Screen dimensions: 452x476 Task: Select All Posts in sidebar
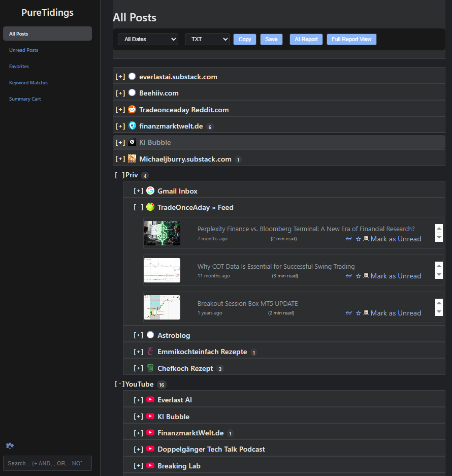[x=47, y=34]
